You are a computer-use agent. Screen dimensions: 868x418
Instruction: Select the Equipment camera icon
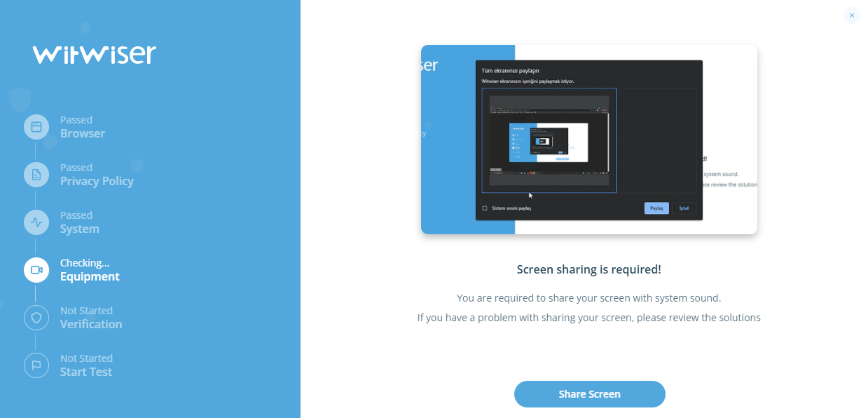pyautogui.click(x=36, y=270)
